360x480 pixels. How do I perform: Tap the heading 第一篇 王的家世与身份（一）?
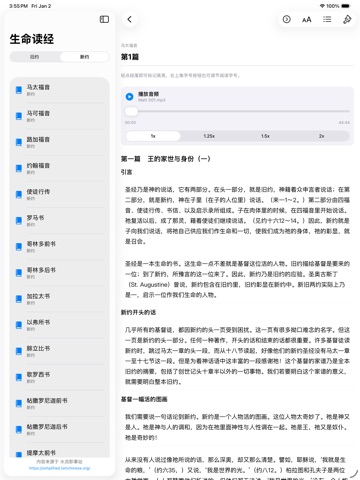point(166,159)
